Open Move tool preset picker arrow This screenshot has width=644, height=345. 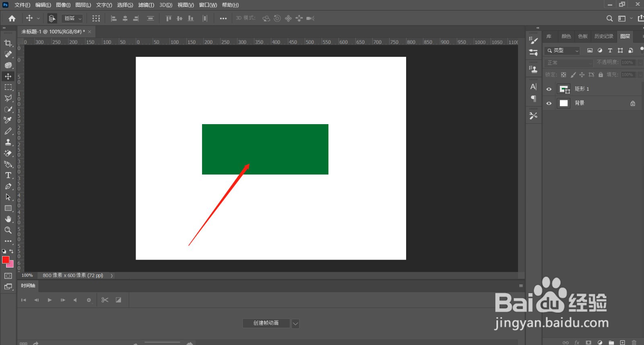point(39,19)
